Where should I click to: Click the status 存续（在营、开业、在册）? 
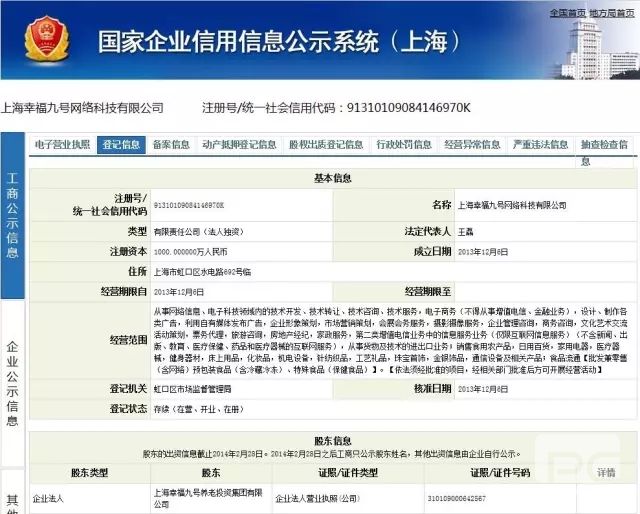point(198,409)
